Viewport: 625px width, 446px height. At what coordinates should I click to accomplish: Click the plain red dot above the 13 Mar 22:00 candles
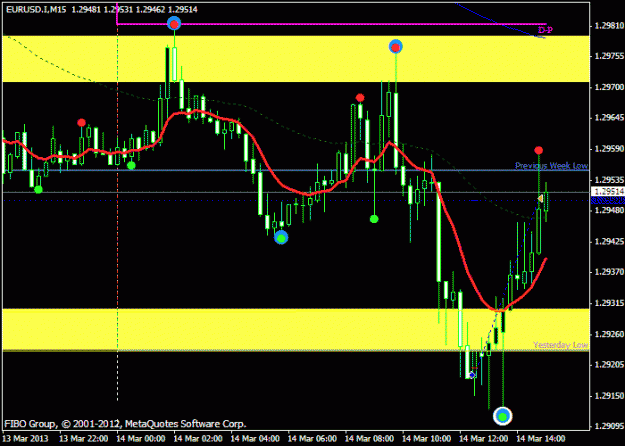click(81, 122)
